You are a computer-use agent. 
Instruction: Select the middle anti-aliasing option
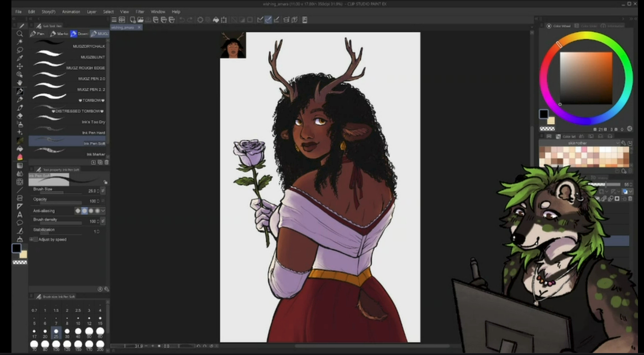(x=91, y=211)
